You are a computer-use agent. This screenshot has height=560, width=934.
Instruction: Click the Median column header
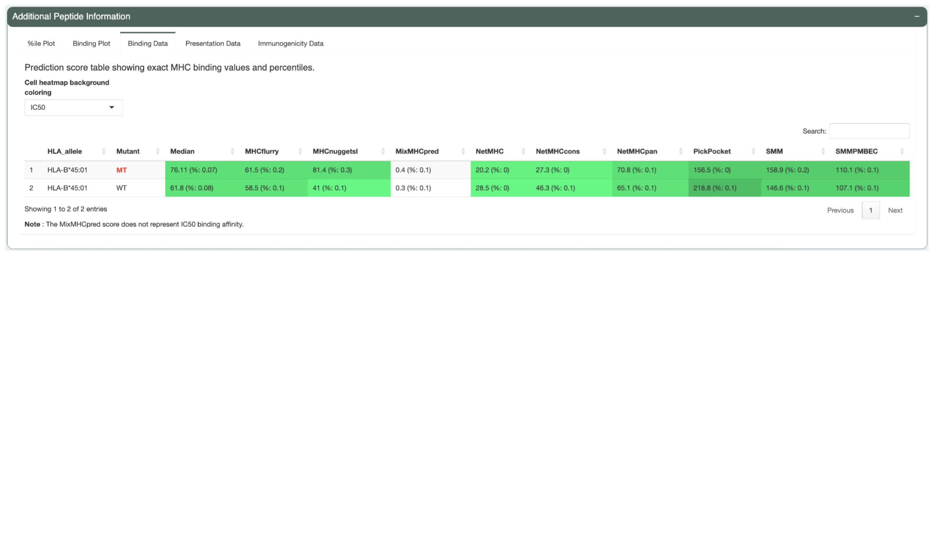(182, 151)
